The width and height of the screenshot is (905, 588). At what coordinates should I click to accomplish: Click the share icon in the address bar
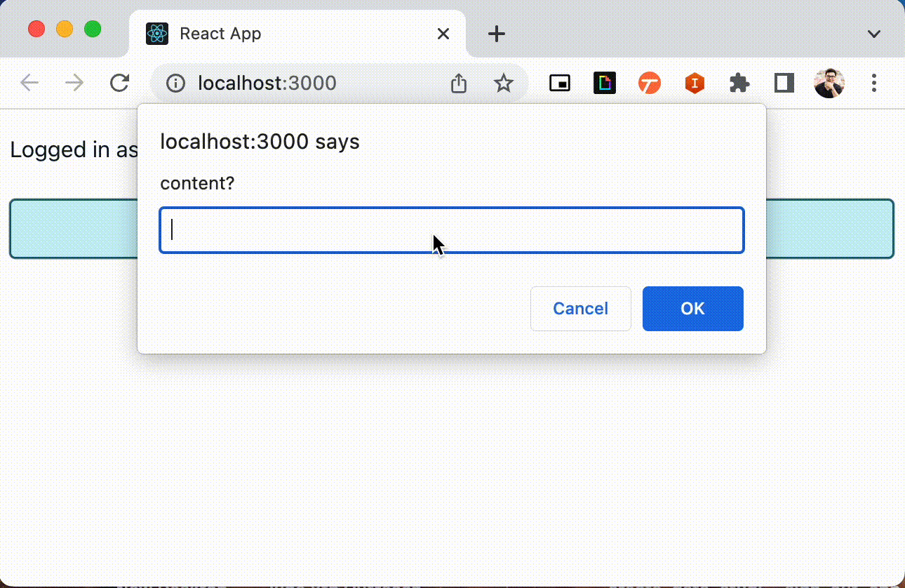pyautogui.click(x=458, y=83)
